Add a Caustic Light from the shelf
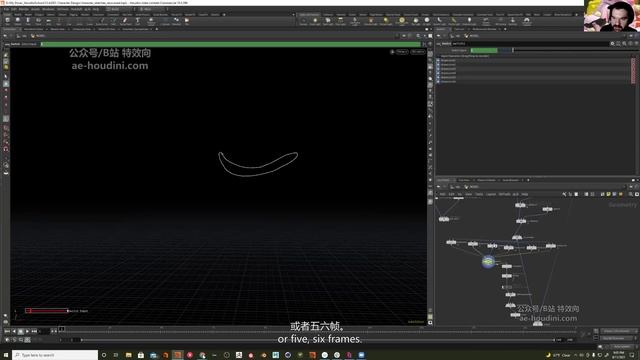Viewport: 640px width, 360px height. tap(440, 21)
